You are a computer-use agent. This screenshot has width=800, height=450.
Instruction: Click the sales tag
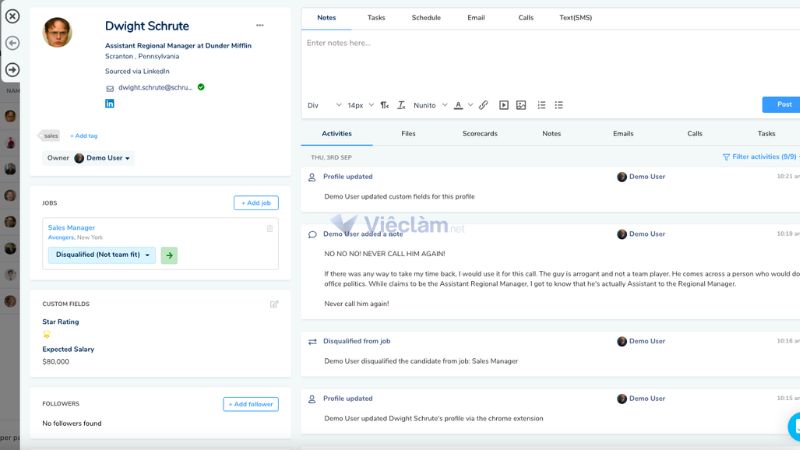click(x=50, y=136)
